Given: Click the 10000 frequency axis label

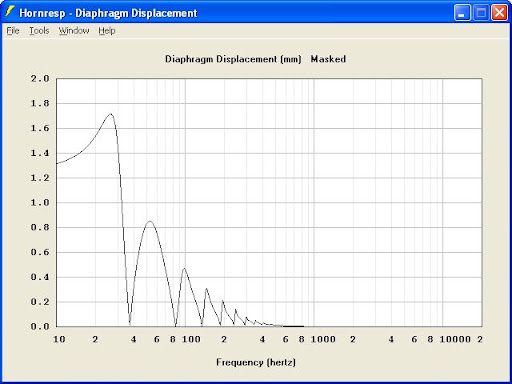Looking at the screenshot, I should coord(455,339).
